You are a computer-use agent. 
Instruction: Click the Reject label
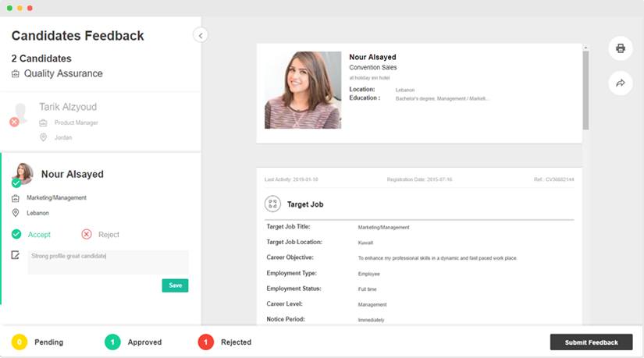(109, 235)
